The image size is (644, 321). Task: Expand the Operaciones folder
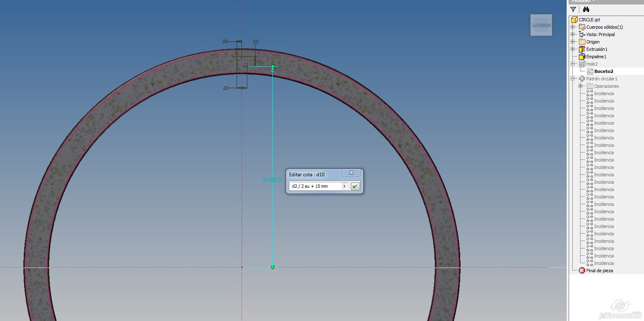(x=581, y=86)
